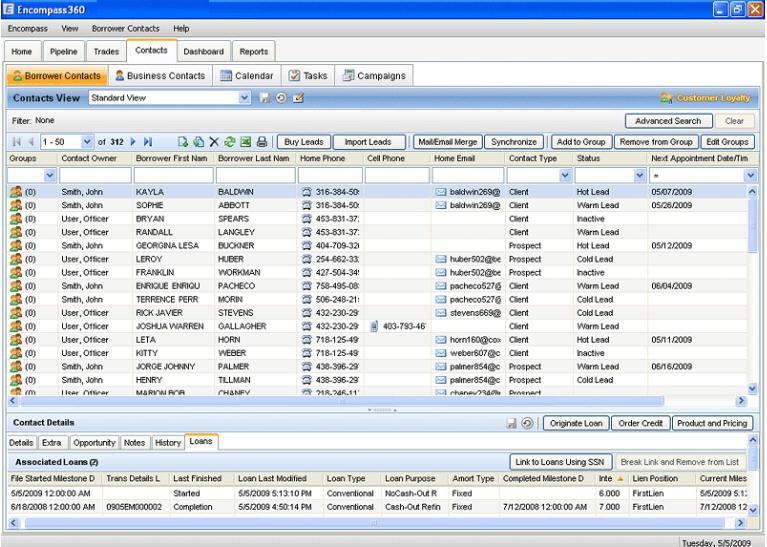The height and width of the screenshot is (547, 767).
Task: Jump to the last page of contacts
Action: (x=148, y=142)
